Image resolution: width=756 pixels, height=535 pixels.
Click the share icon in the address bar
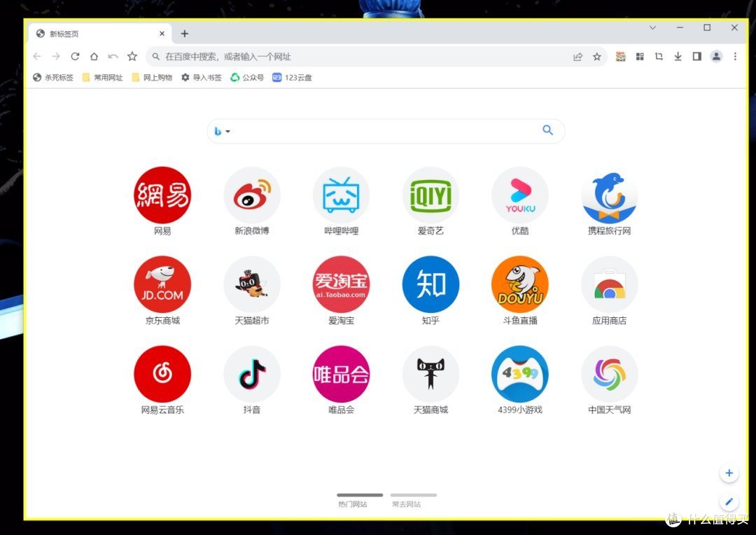[x=577, y=57]
